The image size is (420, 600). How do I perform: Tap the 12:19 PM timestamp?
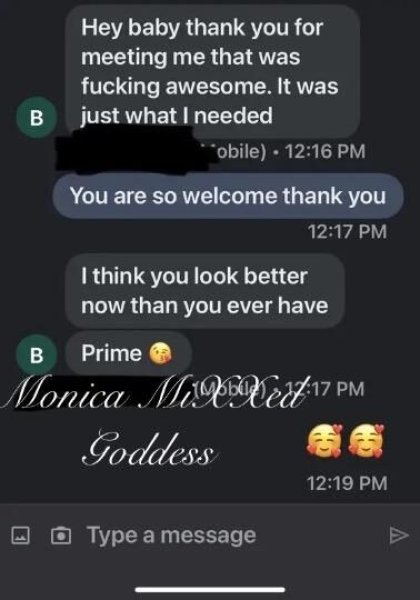point(347,483)
